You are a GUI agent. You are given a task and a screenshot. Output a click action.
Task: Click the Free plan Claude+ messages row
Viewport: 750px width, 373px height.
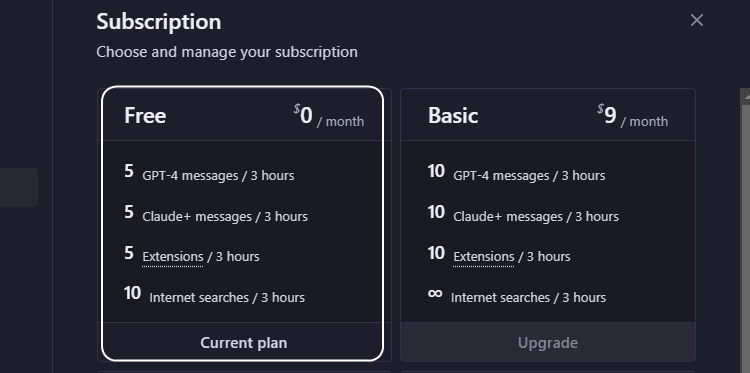[216, 213]
